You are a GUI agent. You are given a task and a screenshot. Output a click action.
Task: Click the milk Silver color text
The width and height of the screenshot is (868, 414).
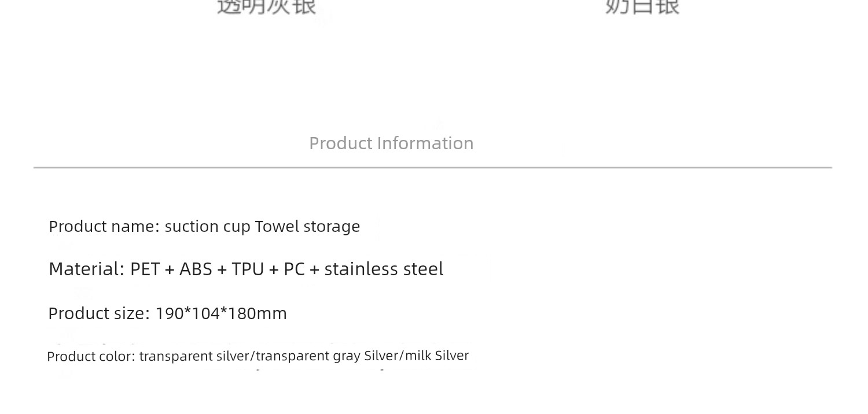click(437, 356)
